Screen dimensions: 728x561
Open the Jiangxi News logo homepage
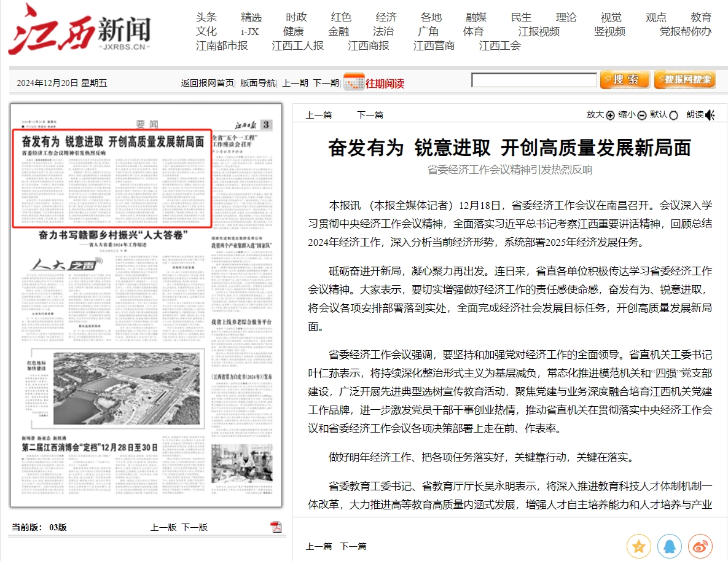pyautogui.click(x=80, y=31)
